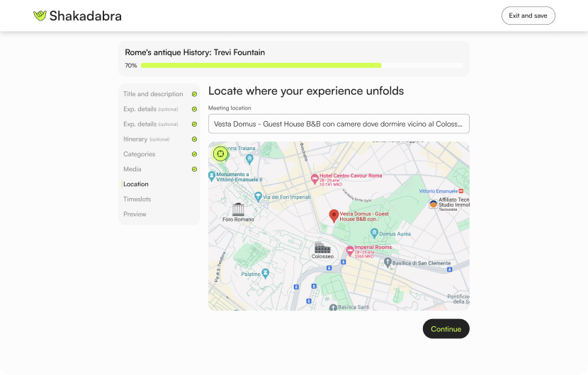This screenshot has height=375, width=588.
Task: Open the Itinerary optional step
Action: tap(146, 139)
